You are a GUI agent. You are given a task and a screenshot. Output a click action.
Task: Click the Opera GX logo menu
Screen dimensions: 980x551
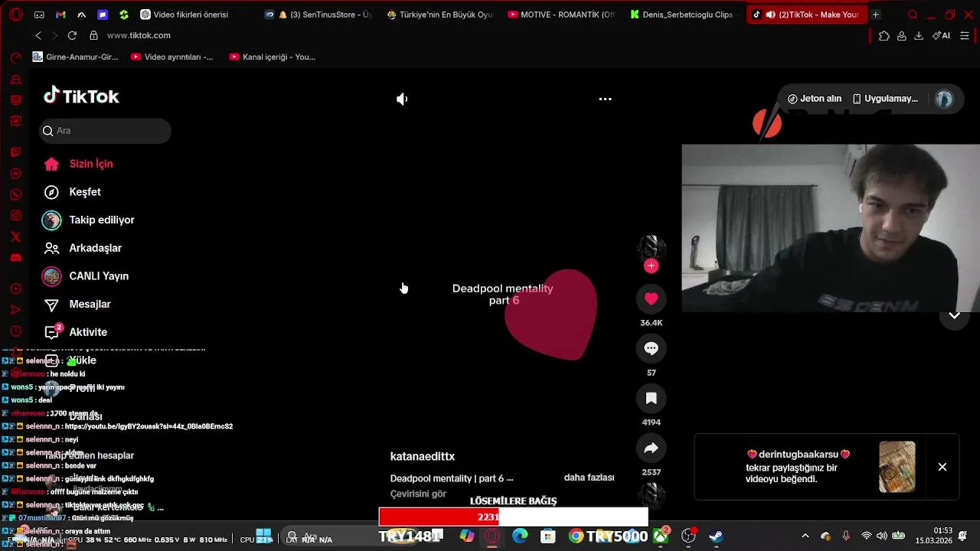15,15
